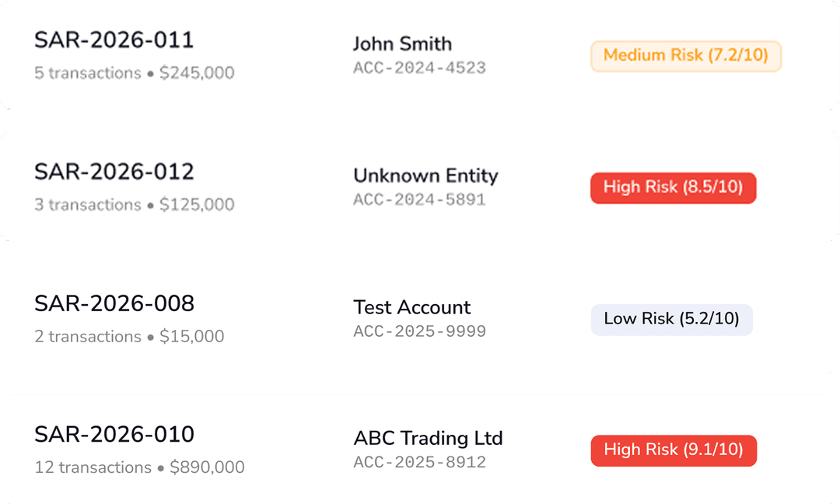Image resolution: width=840 pixels, height=504 pixels.
Task: Click the Low Risk (5.2/10) badge
Action: (x=672, y=319)
